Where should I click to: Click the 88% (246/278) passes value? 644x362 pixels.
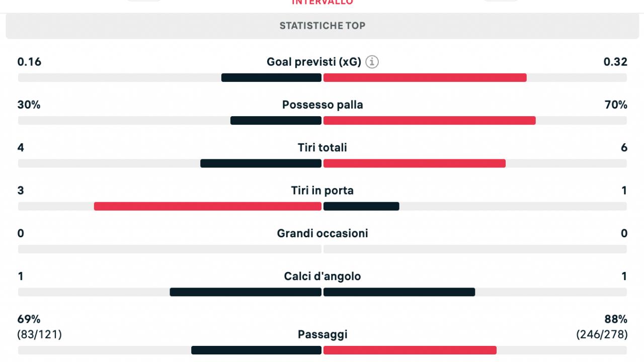[x=602, y=327]
